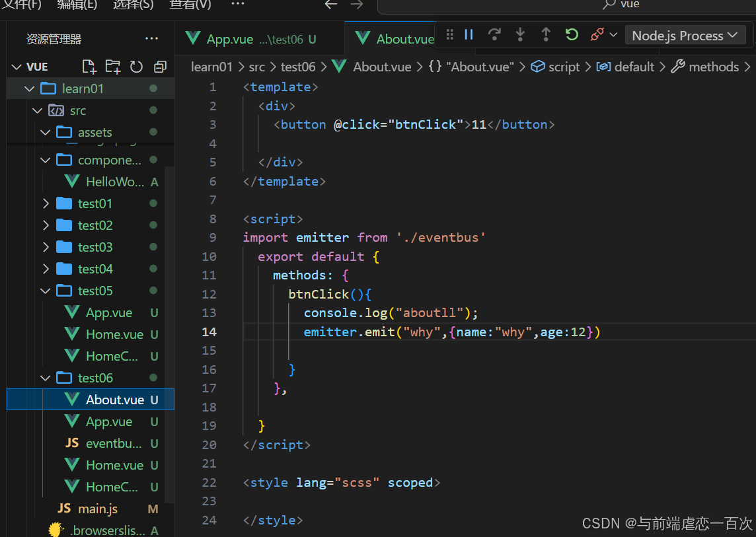Open explorer panel more actions menu
The width and height of the screenshot is (756, 537).
pyautogui.click(x=151, y=38)
